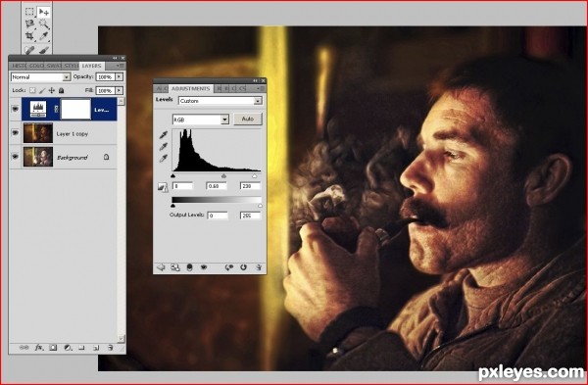Select the Crop tool

pyautogui.click(x=29, y=35)
